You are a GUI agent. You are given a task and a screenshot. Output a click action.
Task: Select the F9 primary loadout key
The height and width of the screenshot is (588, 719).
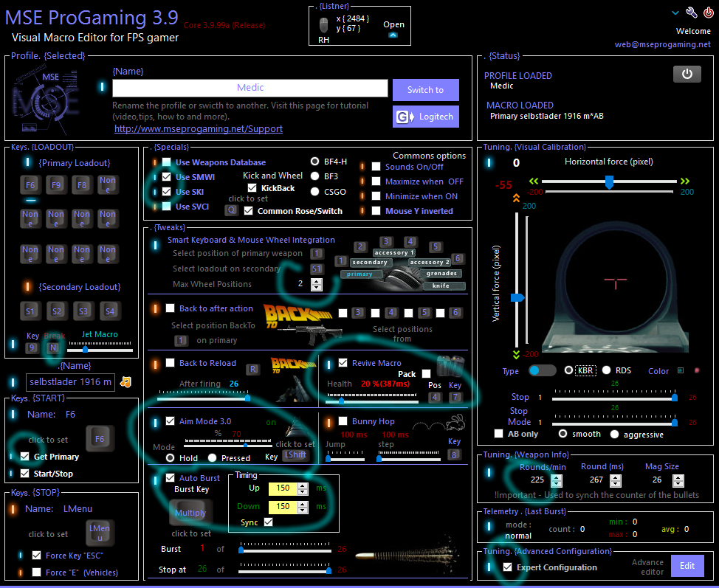tap(56, 185)
